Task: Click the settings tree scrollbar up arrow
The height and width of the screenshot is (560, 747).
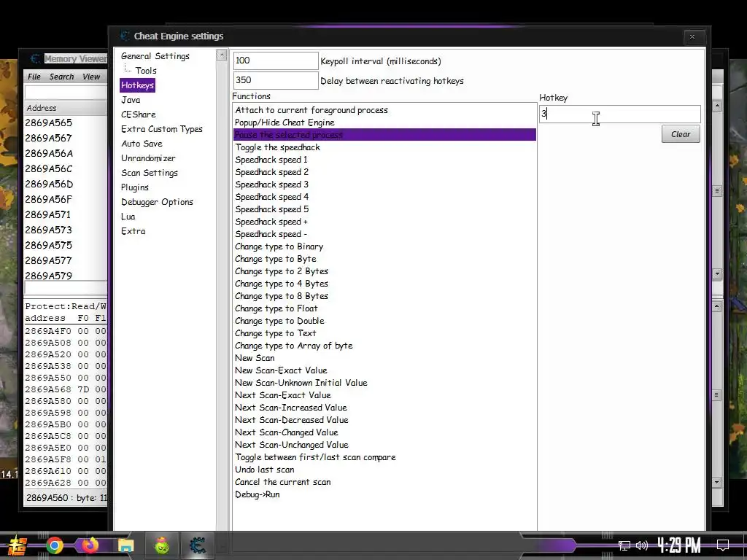Action: coord(222,55)
